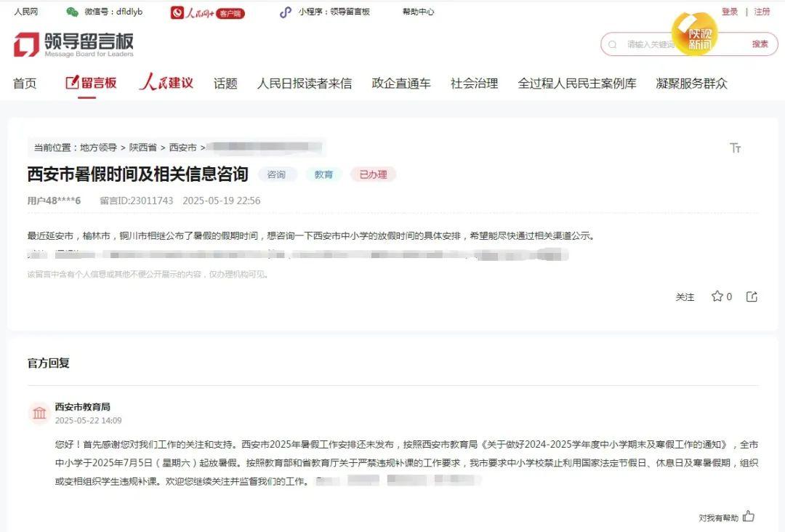Open the 社会治理 tab

coord(474,83)
